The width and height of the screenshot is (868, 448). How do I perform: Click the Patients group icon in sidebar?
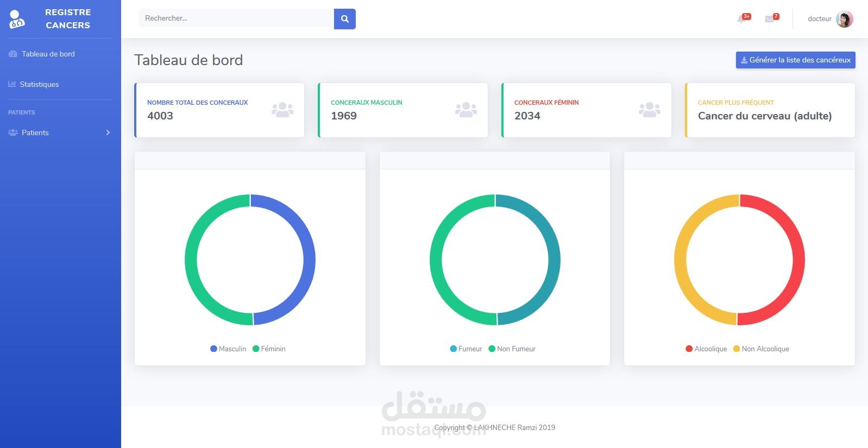coord(13,132)
